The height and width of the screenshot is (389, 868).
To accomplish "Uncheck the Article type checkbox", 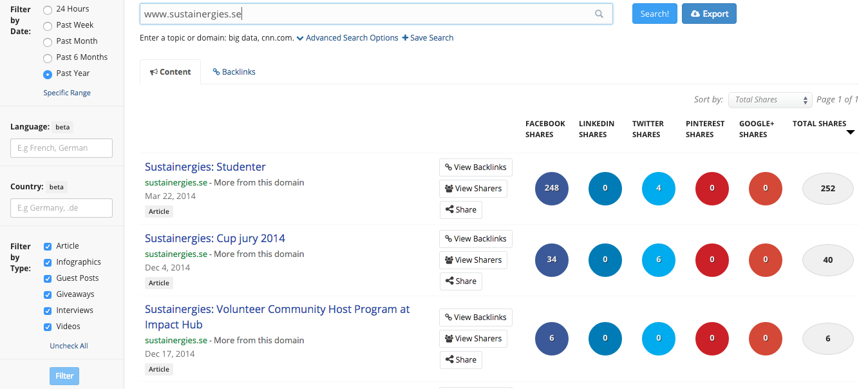I will [x=48, y=246].
